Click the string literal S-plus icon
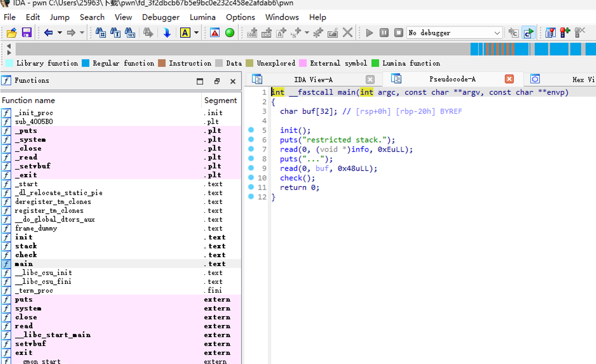Viewport: 596px width, 364px height. point(296,33)
